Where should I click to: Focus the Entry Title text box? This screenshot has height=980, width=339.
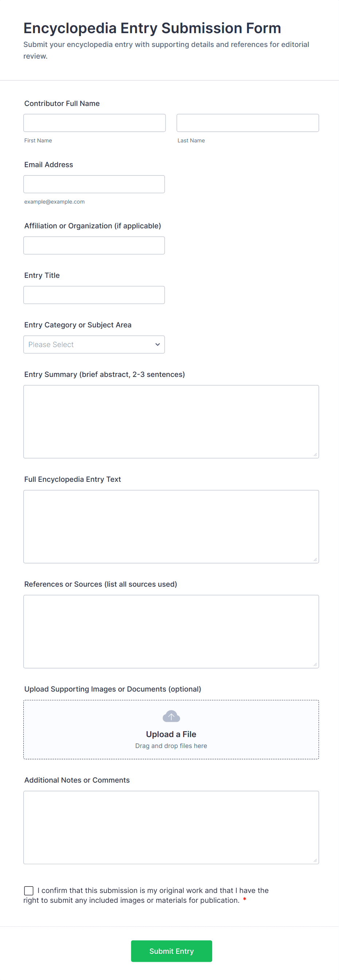(94, 295)
